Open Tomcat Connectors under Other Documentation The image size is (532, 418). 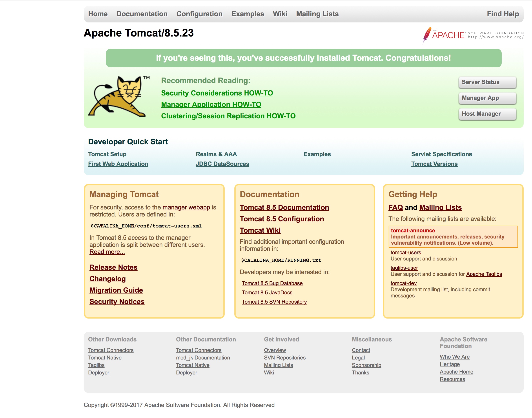pos(199,350)
